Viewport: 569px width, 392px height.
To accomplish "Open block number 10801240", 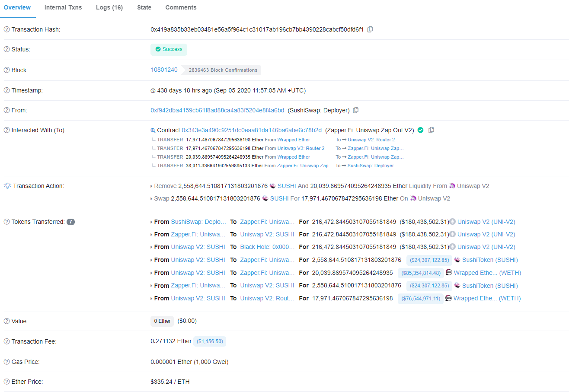I will (x=164, y=70).
